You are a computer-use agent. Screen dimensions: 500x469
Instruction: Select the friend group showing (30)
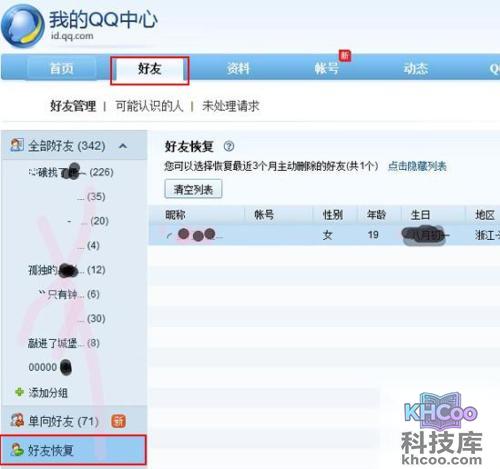91,318
